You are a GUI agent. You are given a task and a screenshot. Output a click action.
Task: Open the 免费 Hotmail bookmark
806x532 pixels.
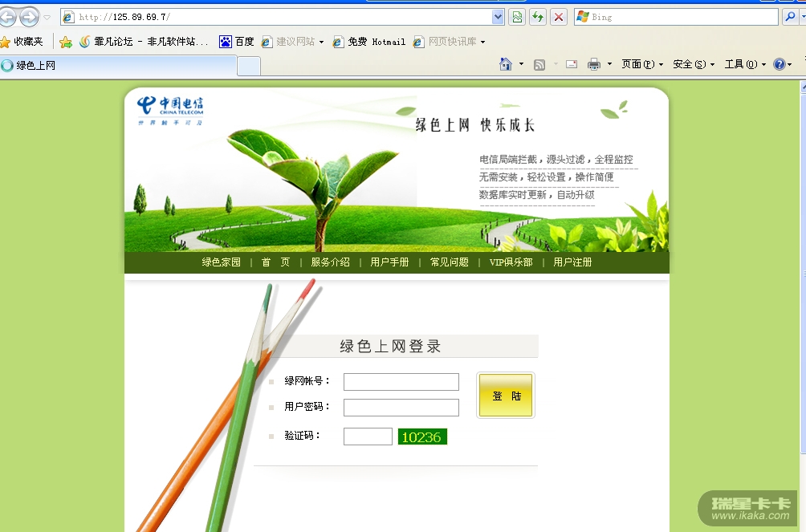pos(369,42)
